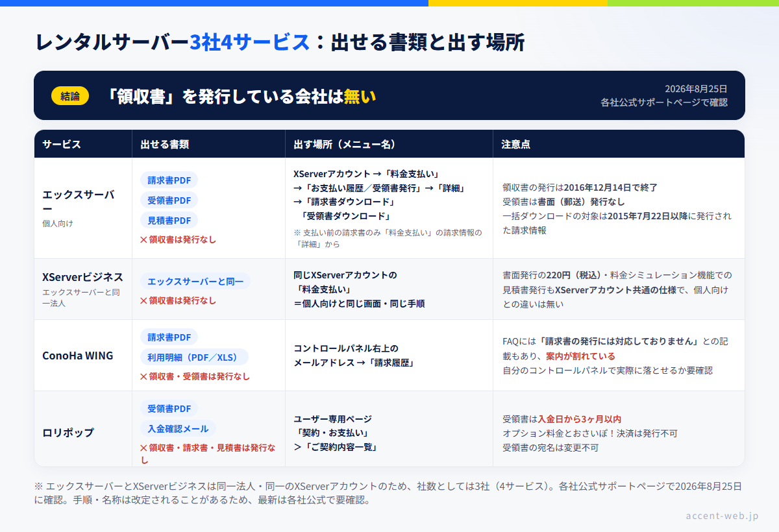Click the note 自分のコントロールパネルで実際に落とせるか要確認
Screen dimensions: 779x532
pos(608,370)
